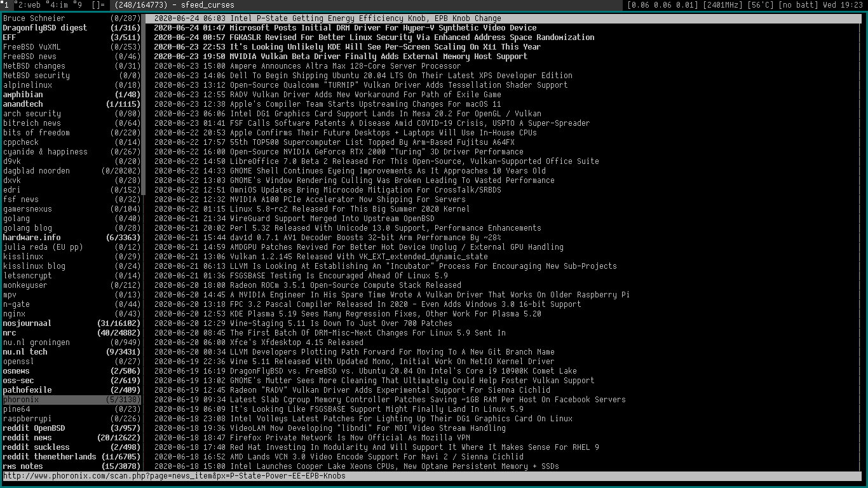Select the NVIDIA Vulkan Beta Driver headline
The height and width of the screenshot is (488, 868).
pyautogui.click(x=378, y=57)
